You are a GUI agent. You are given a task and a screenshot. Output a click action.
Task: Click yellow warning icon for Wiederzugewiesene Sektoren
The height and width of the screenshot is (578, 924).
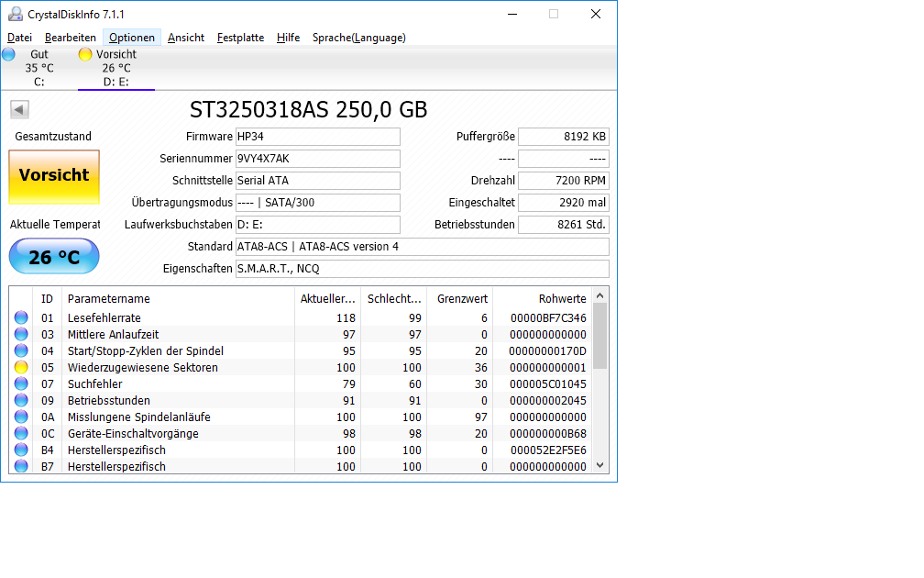point(21,367)
